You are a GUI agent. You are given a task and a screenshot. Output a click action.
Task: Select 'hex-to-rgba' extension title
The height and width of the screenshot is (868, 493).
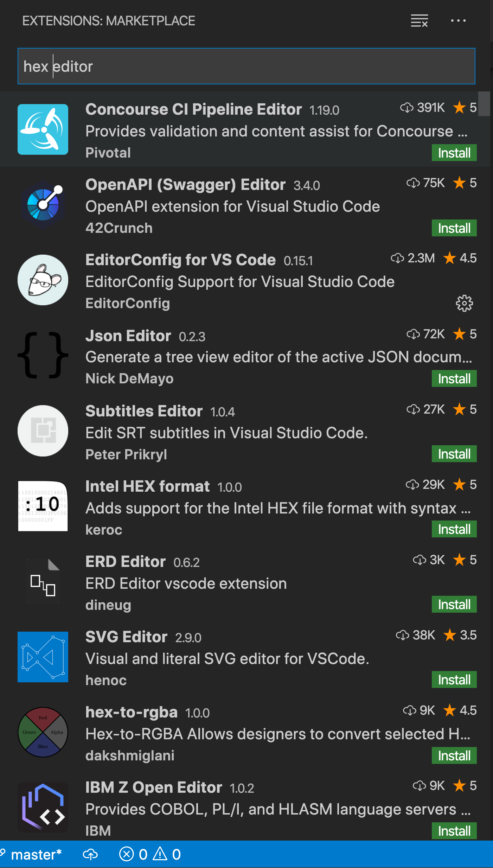[132, 712]
